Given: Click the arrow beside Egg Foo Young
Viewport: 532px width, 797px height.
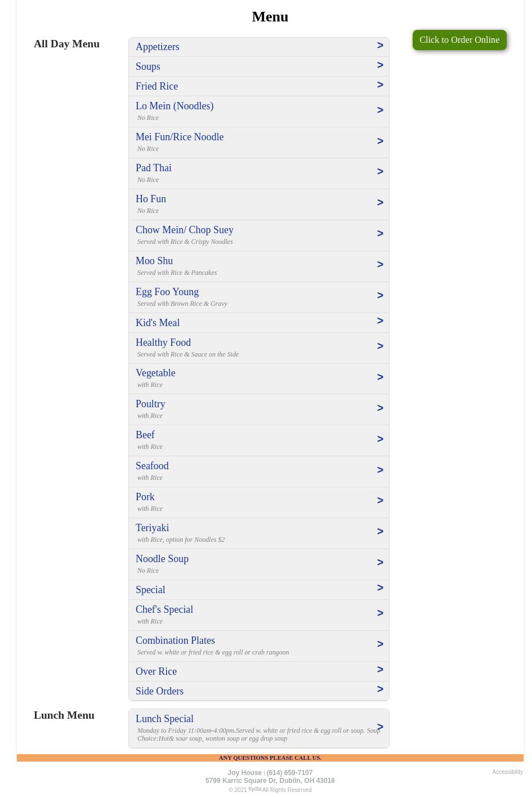Looking at the screenshot, I should click(x=380, y=296).
